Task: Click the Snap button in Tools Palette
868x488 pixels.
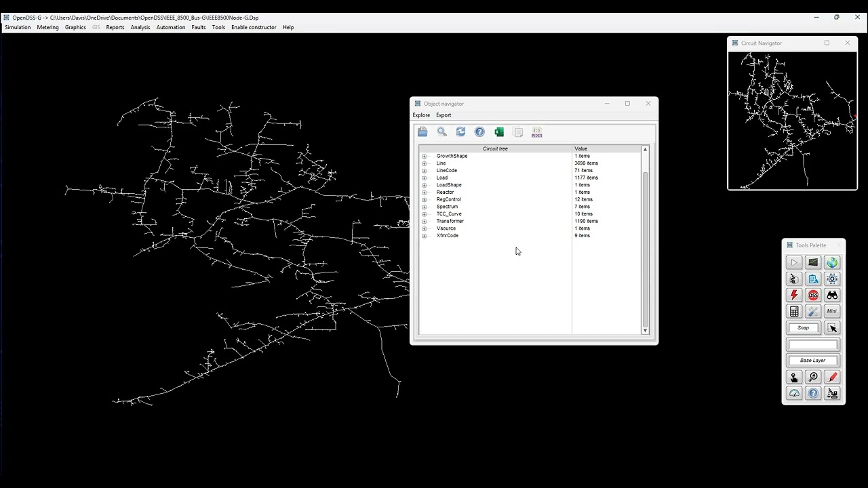Action: coord(803,328)
